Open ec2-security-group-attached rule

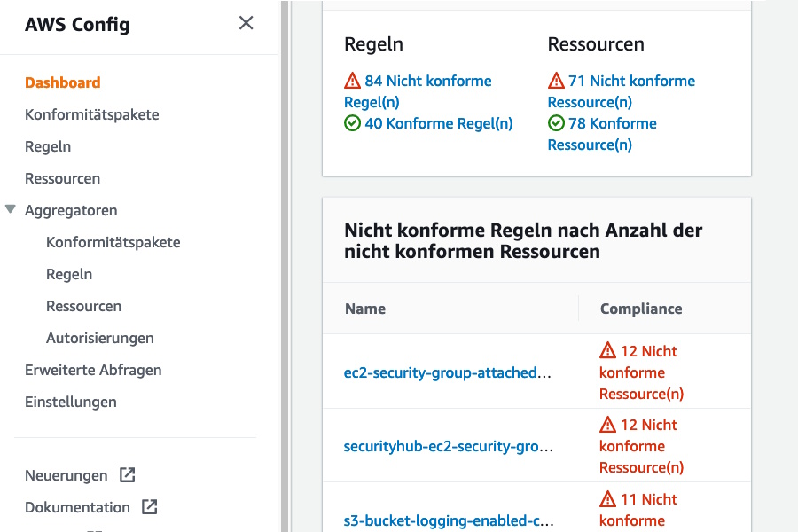(x=448, y=372)
